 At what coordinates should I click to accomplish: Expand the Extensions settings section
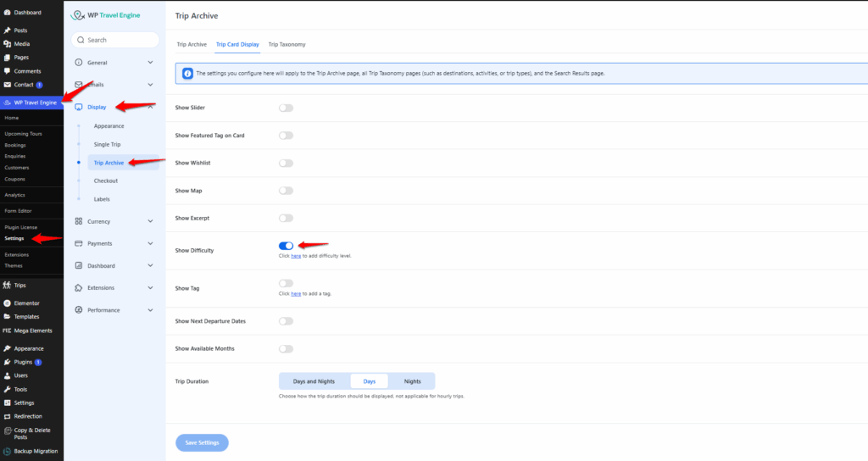point(150,288)
